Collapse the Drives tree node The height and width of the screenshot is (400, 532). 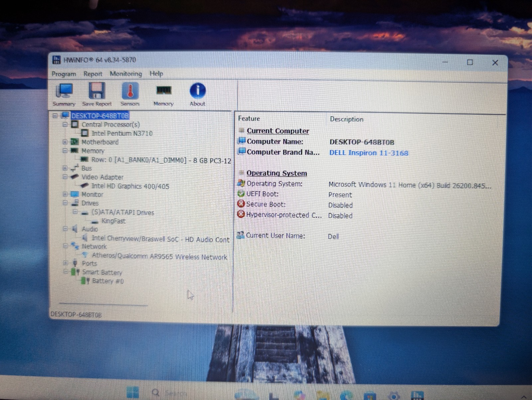[65, 203]
